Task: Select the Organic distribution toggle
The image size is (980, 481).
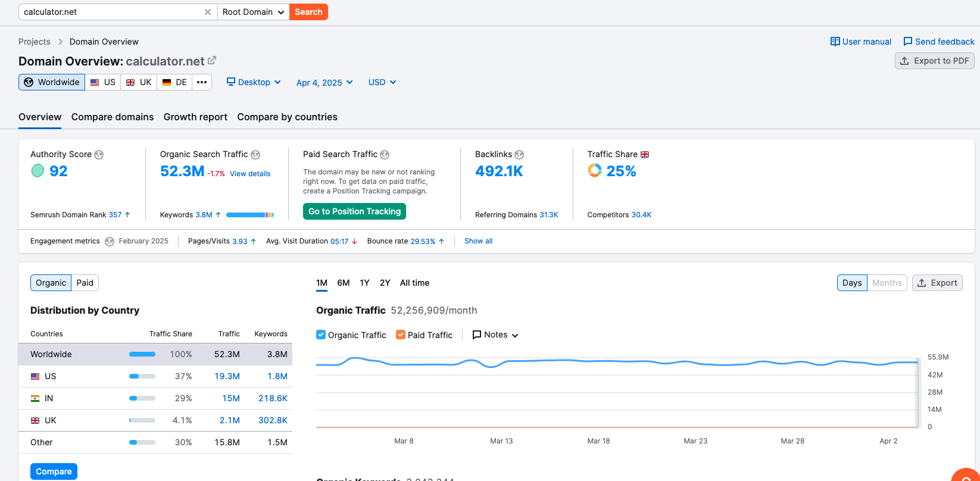Action: (x=51, y=283)
